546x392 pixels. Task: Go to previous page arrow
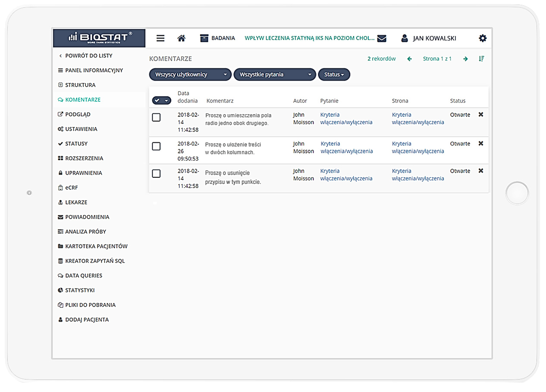409,59
